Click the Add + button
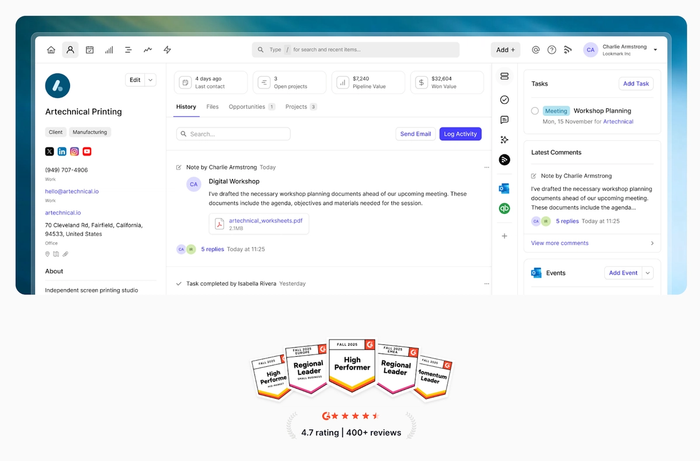This screenshot has width=700, height=461. 506,50
